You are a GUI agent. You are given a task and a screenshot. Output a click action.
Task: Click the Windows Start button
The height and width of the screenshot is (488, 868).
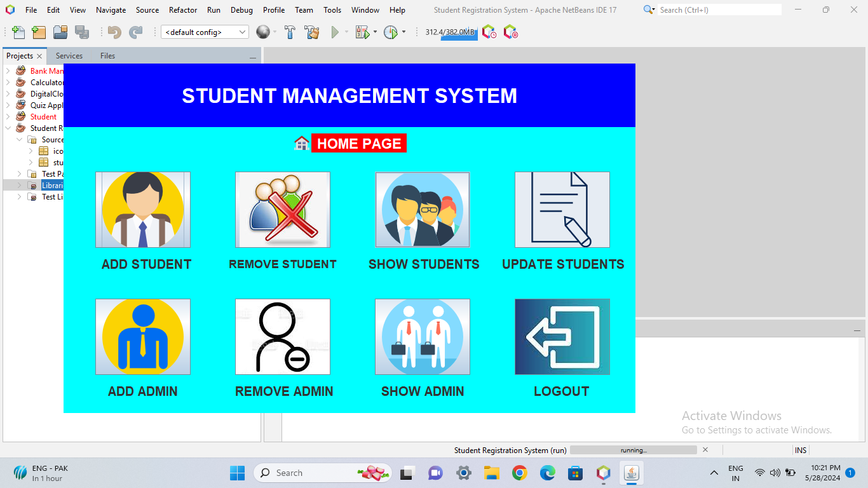point(237,473)
